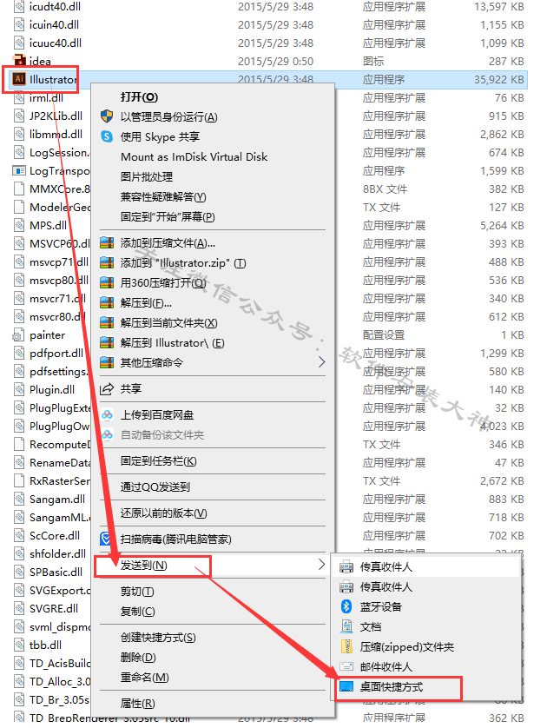Select the Sangam.dll file name
Image resolution: width=560 pixels, height=728 pixels.
57,500
